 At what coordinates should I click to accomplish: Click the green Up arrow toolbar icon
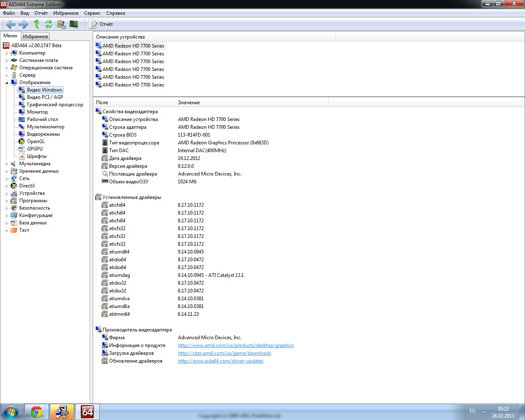coord(37,24)
